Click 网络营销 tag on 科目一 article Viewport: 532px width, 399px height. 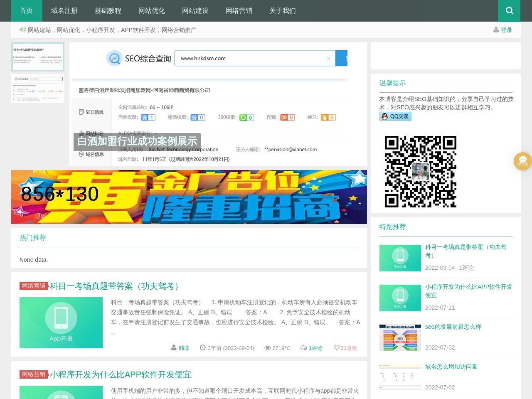coord(34,286)
